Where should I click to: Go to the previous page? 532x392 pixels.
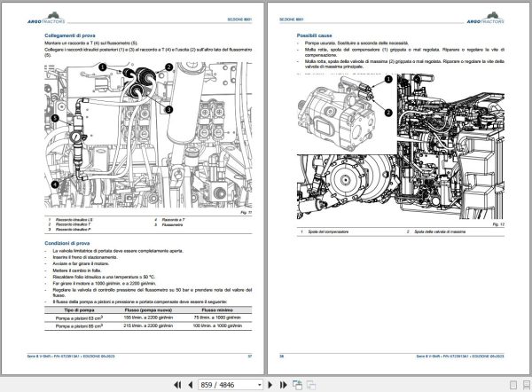pos(191,385)
